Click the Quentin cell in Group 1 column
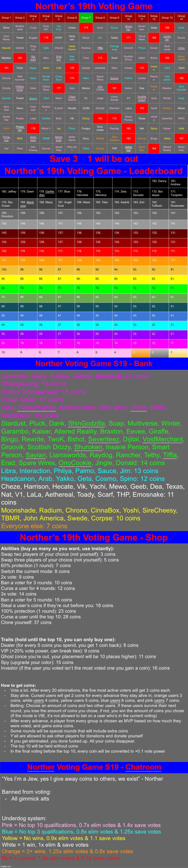 [6, 98]
